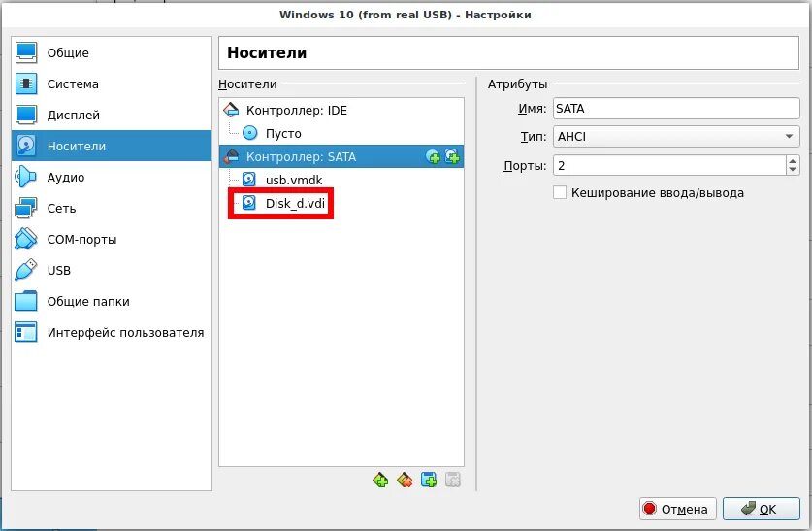Click the hard disk icon beside usb.vmdk
This screenshot has height=531, width=812.
point(249,181)
